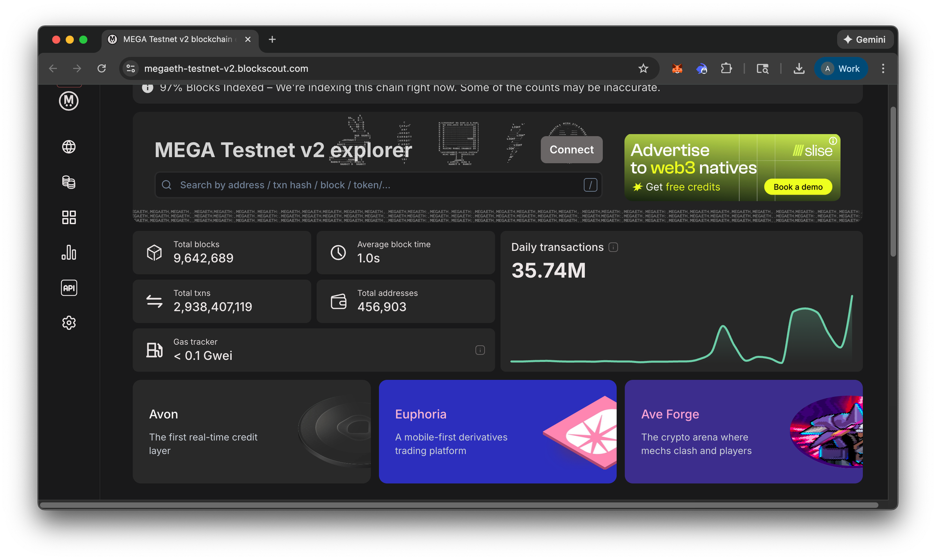936x560 pixels.
Task: Click Book a demo in the ad banner
Action: tap(797, 187)
